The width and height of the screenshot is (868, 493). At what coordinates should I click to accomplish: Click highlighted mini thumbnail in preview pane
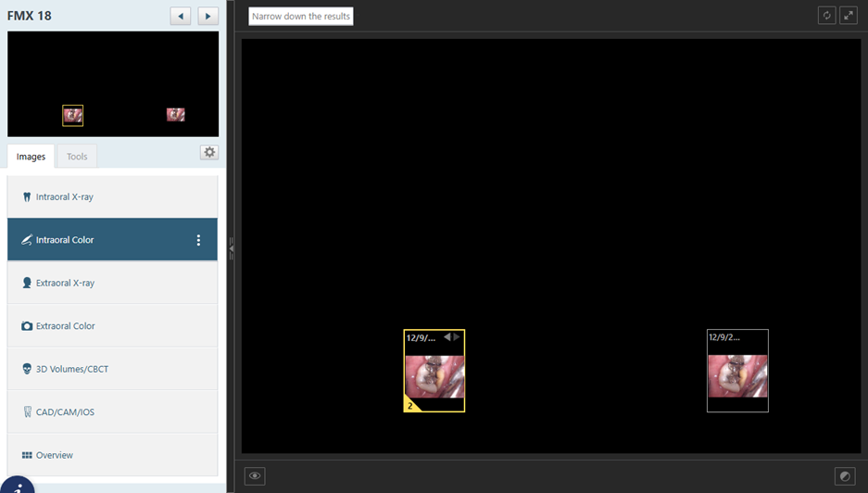point(72,115)
